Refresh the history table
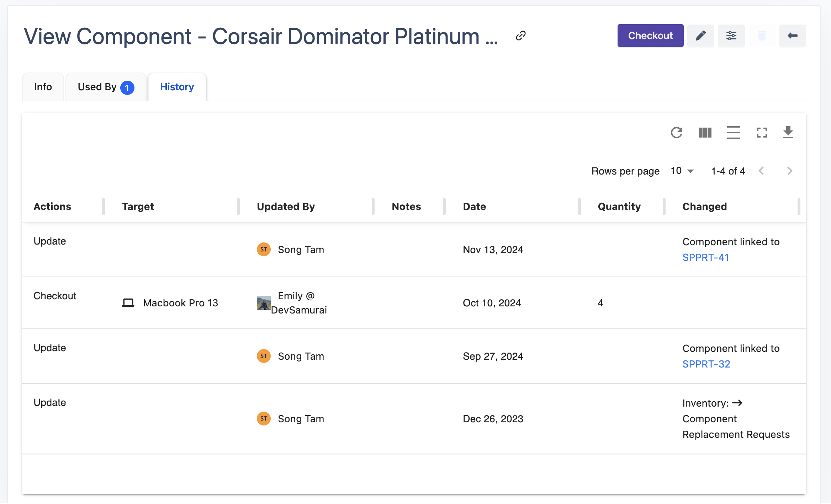Screen dimensions: 831x504 [x=676, y=133]
